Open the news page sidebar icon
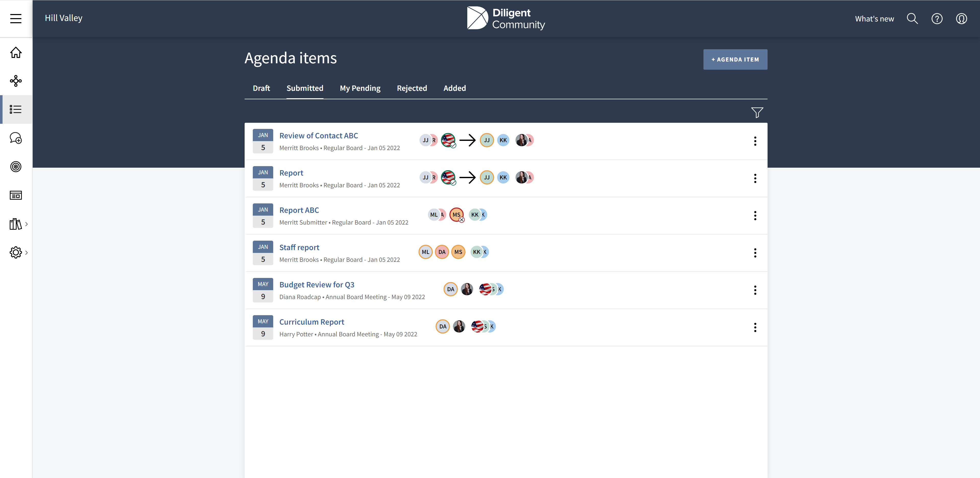 click(16, 195)
